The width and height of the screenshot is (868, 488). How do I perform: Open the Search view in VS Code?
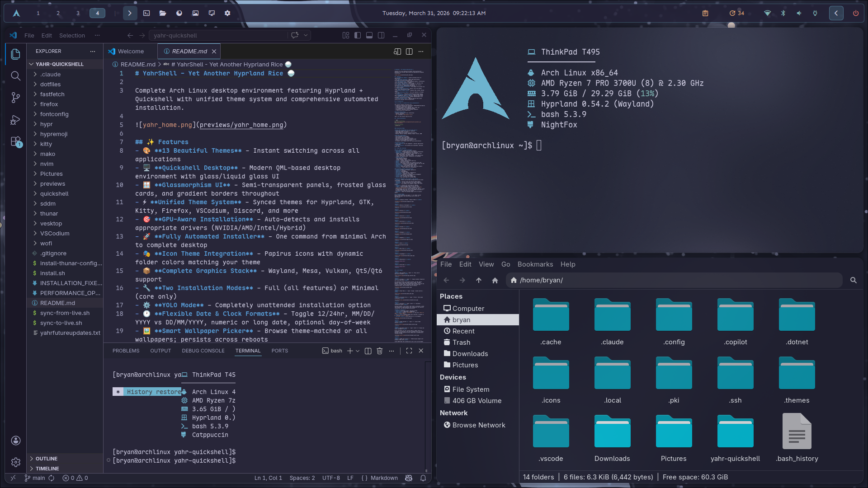click(15, 76)
